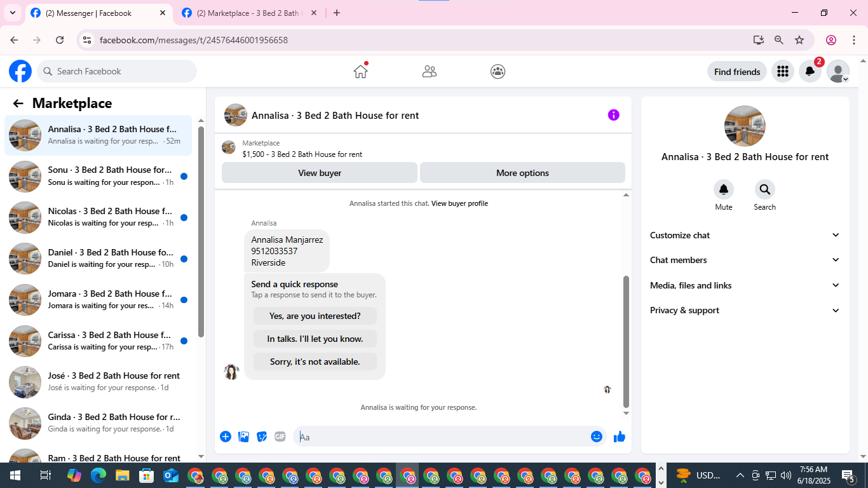Screen dimensions: 868x488
Task: Open the install app icon in address bar
Action: pyautogui.click(x=759, y=40)
